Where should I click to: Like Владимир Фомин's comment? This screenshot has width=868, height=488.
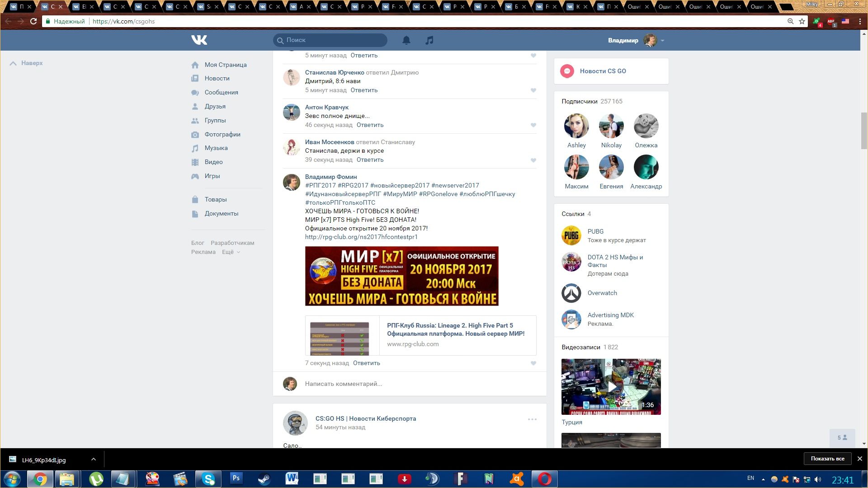(533, 363)
